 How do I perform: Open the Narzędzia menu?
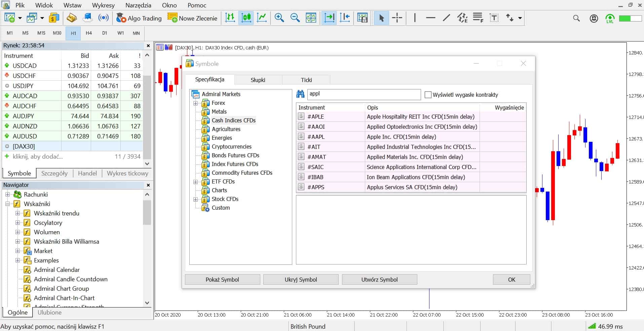point(138,5)
